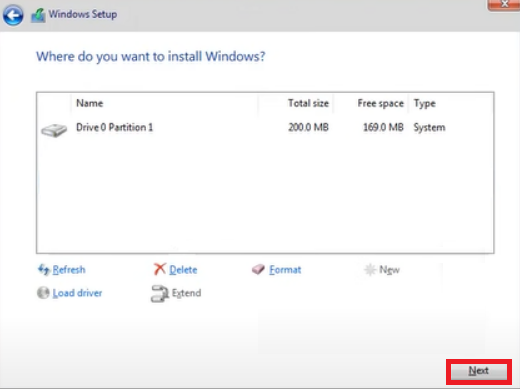Format the selected partition link
The height and width of the screenshot is (389, 520).
(x=285, y=269)
